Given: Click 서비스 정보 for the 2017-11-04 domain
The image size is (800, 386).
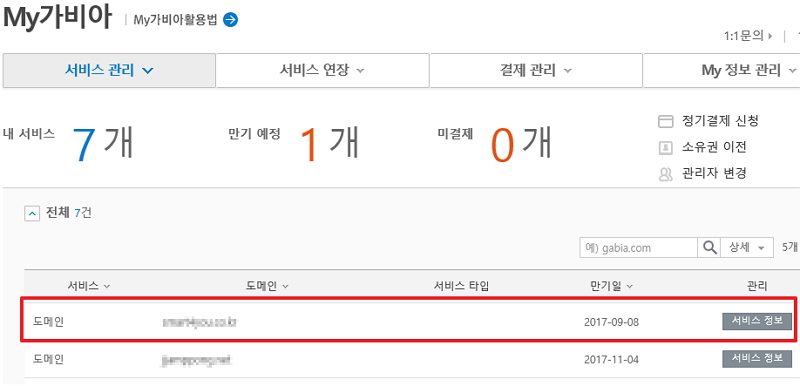Looking at the screenshot, I should pyautogui.click(x=757, y=359).
